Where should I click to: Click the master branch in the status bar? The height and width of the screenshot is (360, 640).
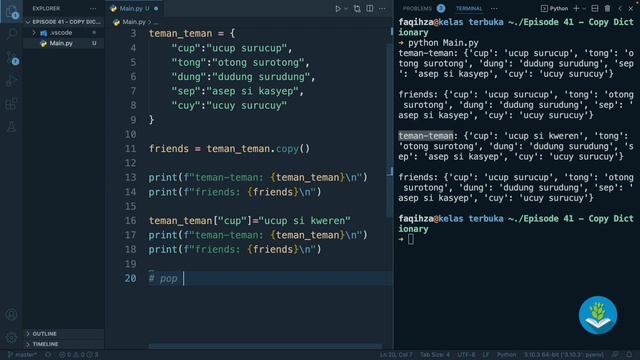click(x=22, y=355)
